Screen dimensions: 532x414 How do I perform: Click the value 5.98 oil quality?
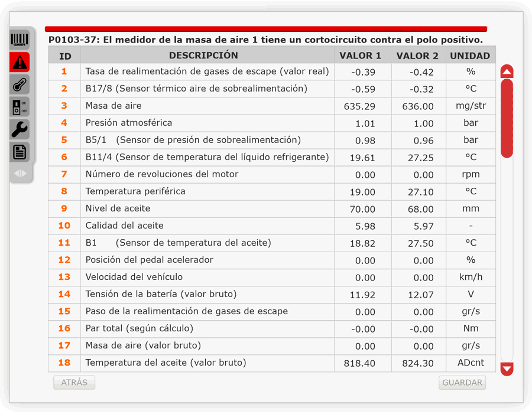click(365, 227)
